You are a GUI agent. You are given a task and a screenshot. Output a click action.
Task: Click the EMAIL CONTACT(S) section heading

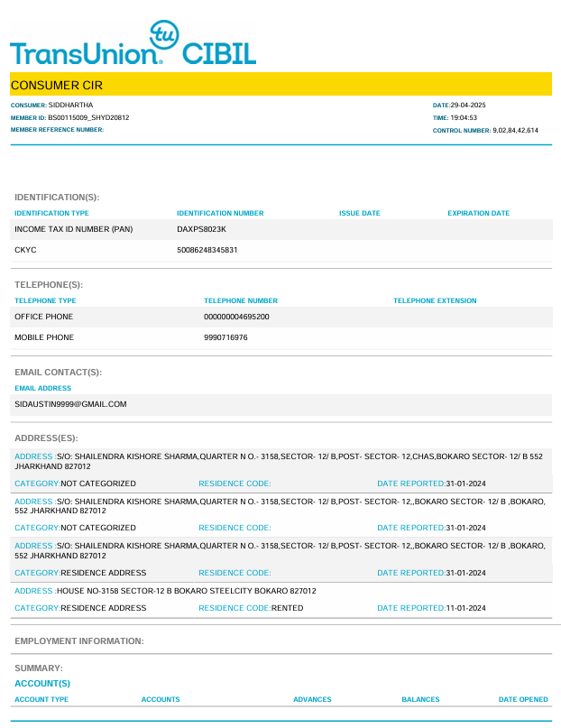58,373
